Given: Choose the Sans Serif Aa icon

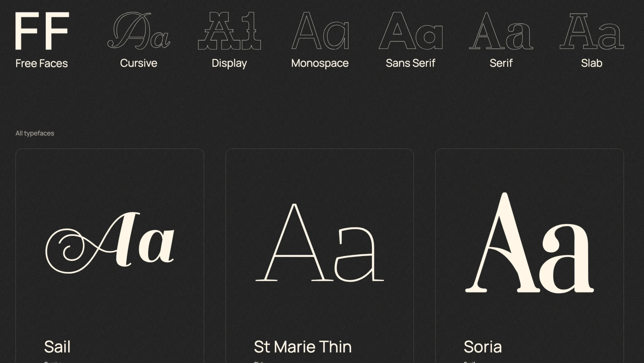Looking at the screenshot, I should coord(410,31).
